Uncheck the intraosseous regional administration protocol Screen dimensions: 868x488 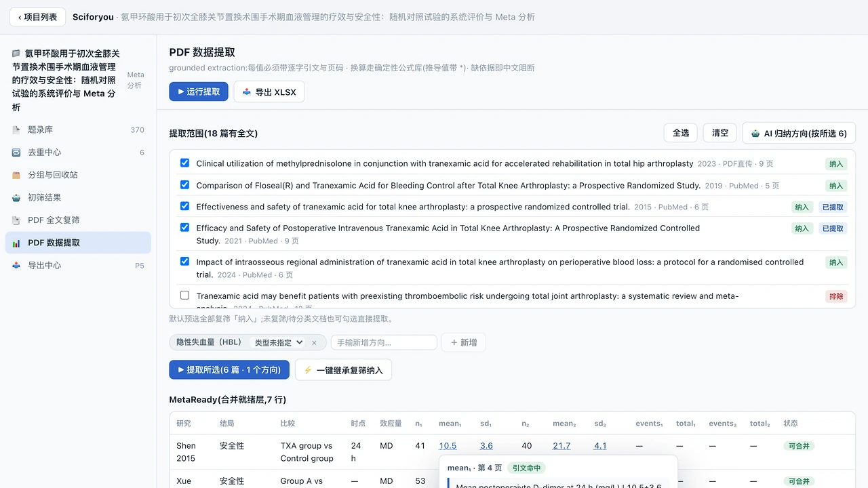184,261
